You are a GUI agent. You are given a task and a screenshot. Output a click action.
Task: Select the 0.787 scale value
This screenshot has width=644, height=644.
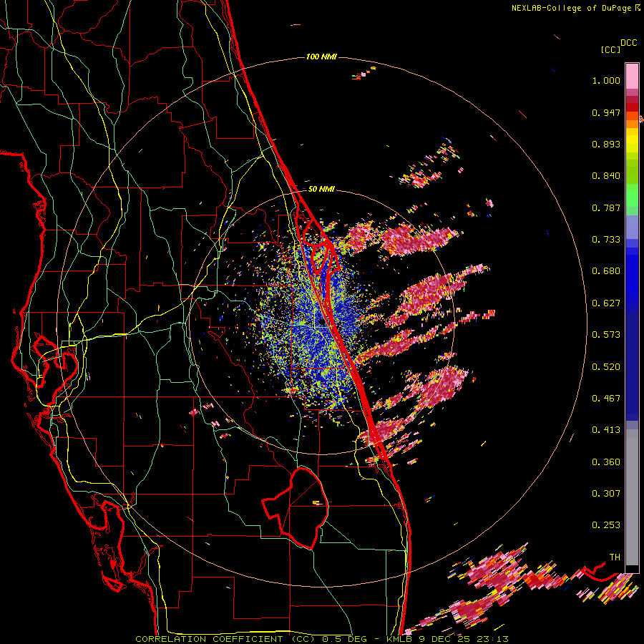(606, 208)
